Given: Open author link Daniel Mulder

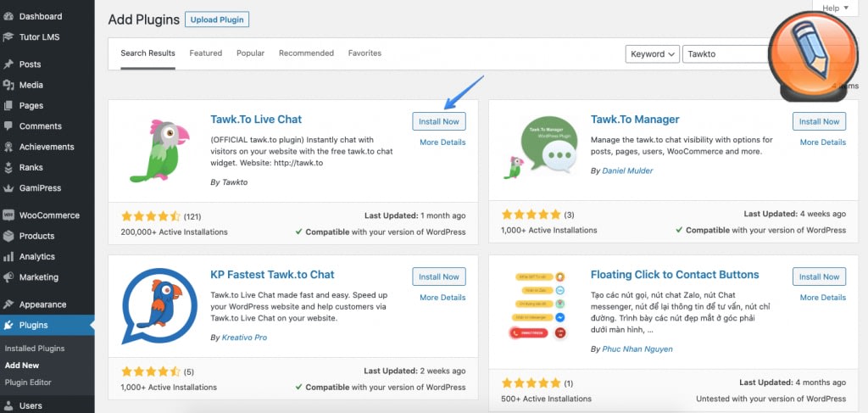Looking at the screenshot, I should (628, 170).
